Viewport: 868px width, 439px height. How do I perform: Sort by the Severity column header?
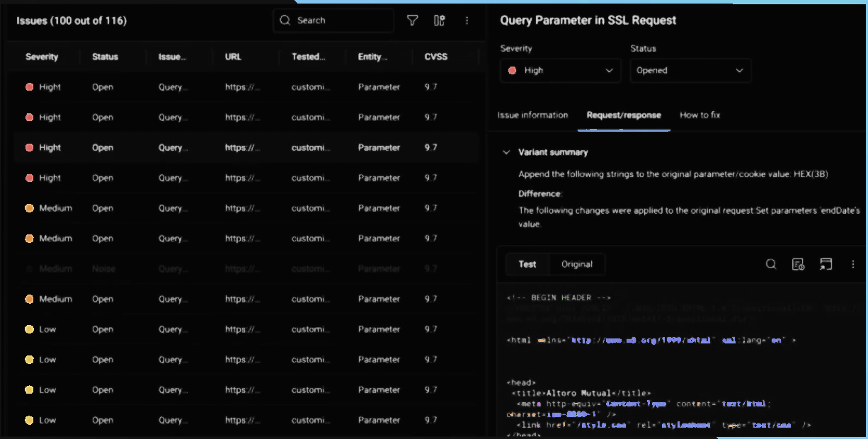42,57
